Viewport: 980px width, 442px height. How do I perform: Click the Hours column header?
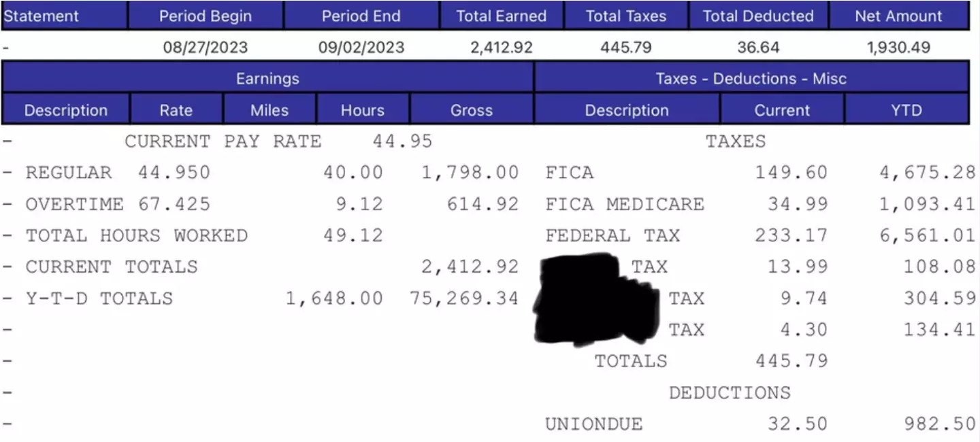click(362, 110)
